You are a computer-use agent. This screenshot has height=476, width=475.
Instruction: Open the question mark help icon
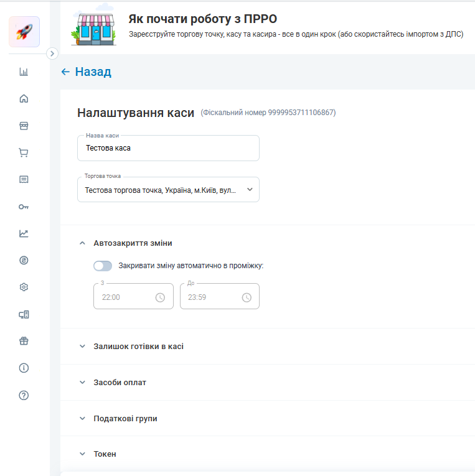pyautogui.click(x=24, y=395)
